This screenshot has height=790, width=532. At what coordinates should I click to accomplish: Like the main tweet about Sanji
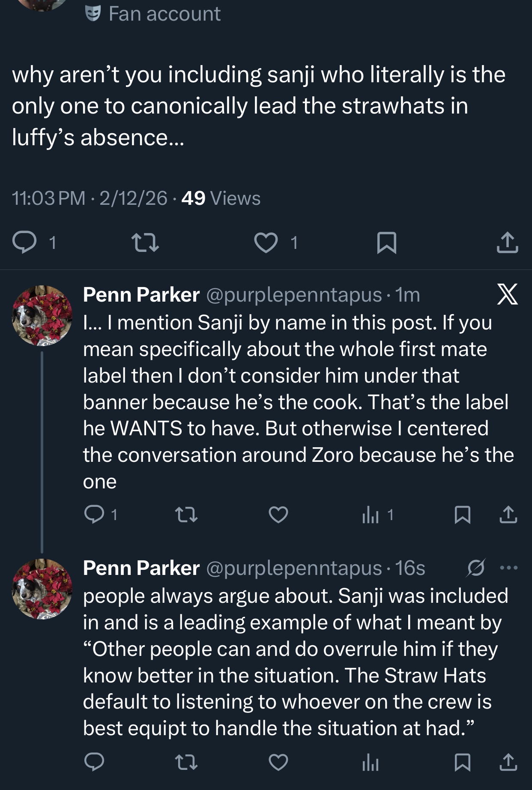[x=266, y=242]
